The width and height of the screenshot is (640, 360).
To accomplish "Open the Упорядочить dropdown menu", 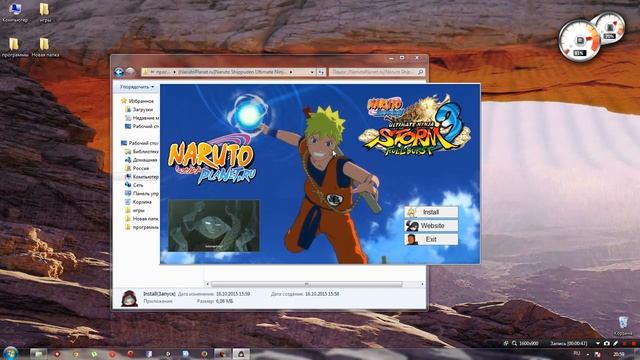I will (x=137, y=87).
